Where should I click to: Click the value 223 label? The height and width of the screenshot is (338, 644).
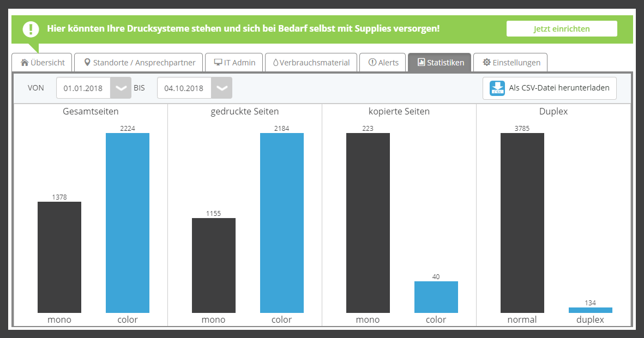(368, 128)
